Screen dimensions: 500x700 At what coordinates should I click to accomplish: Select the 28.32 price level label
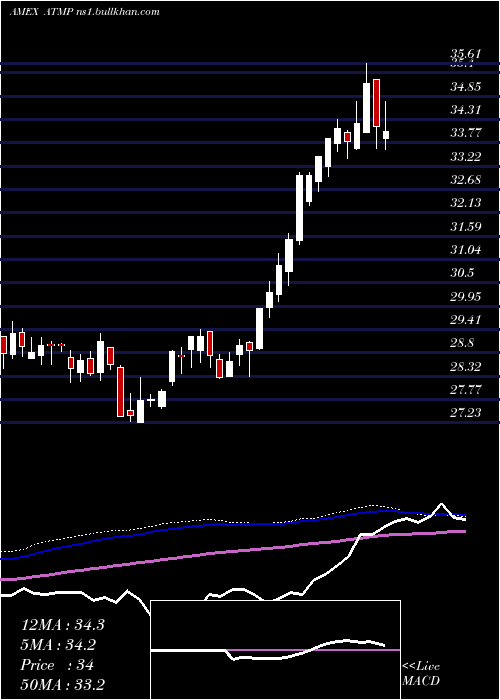[466, 367]
